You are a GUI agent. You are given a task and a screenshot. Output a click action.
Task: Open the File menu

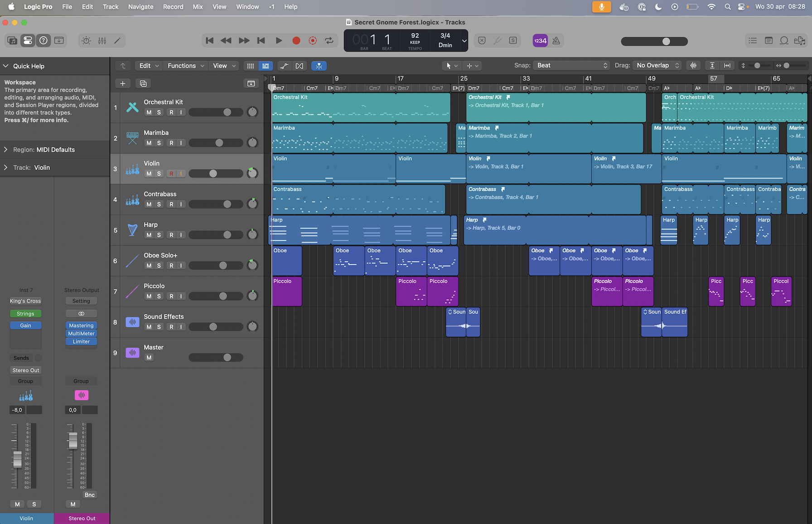(67, 7)
